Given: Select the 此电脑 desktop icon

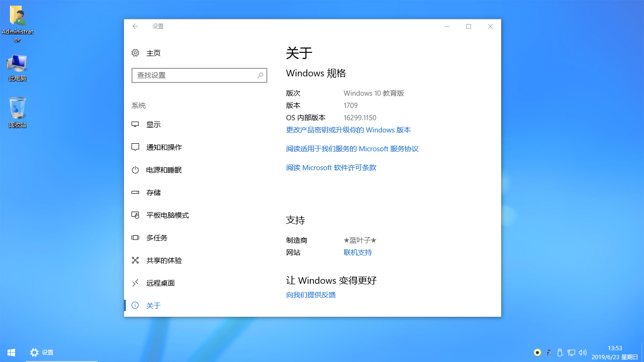Looking at the screenshot, I should [x=17, y=68].
